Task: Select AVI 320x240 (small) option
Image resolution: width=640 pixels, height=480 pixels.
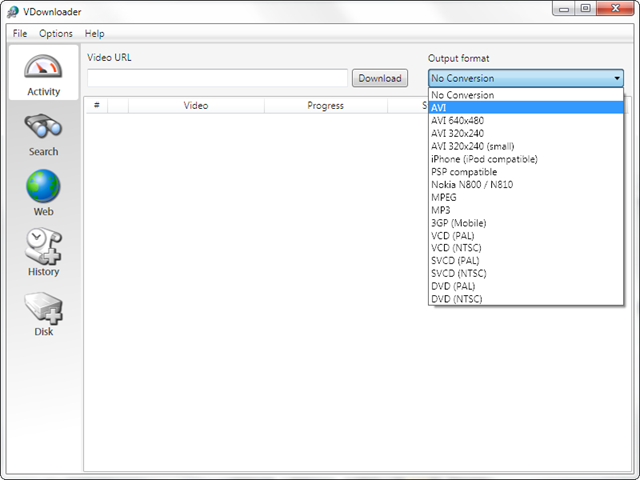Action: pos(526,146)
